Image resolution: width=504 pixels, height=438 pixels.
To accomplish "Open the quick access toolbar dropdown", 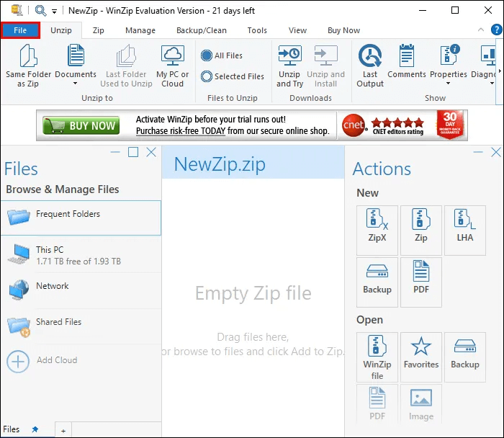I will [x=54, y=12].
